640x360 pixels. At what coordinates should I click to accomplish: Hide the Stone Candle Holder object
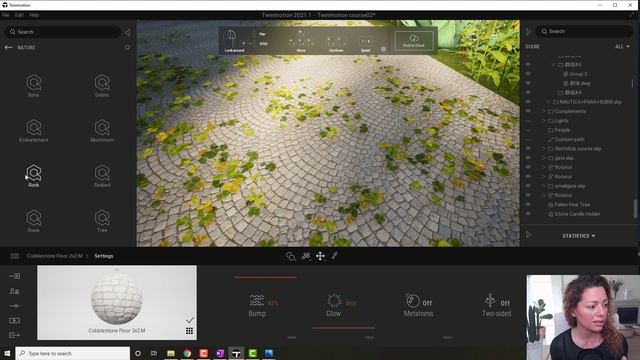(528, 214)
